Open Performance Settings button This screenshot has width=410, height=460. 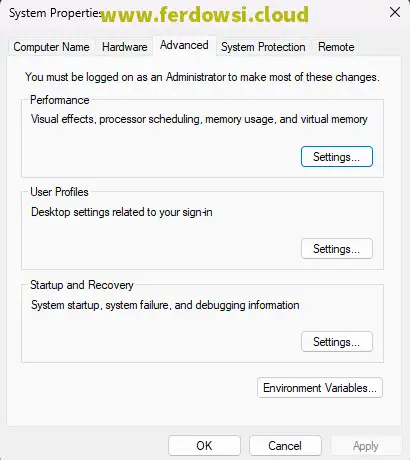point(337,157)
